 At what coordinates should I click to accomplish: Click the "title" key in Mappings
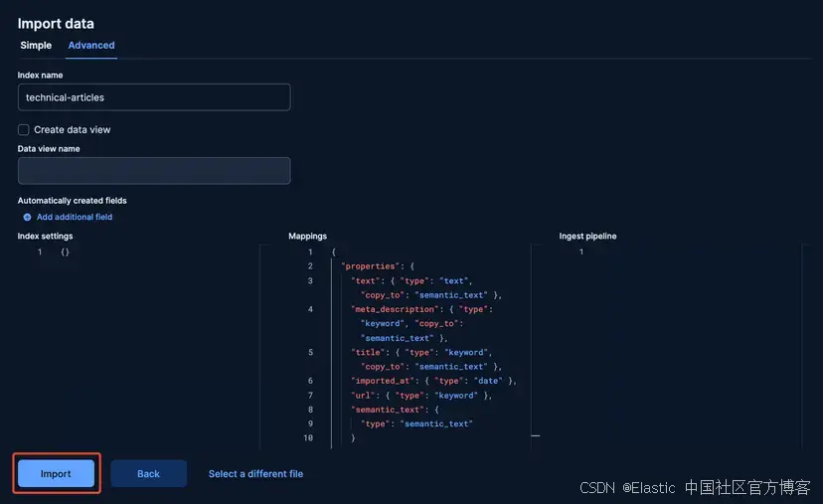[368, 352]
